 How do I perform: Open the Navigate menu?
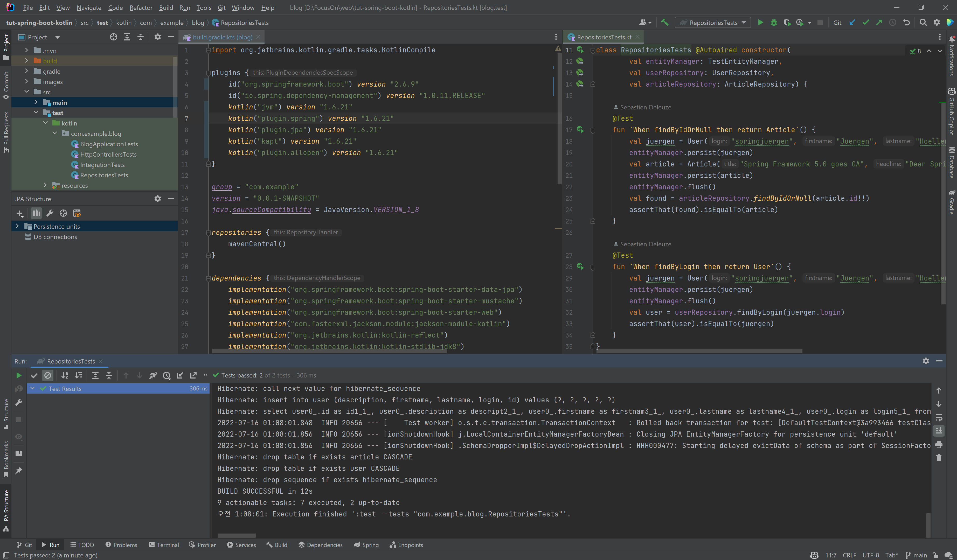88,8
